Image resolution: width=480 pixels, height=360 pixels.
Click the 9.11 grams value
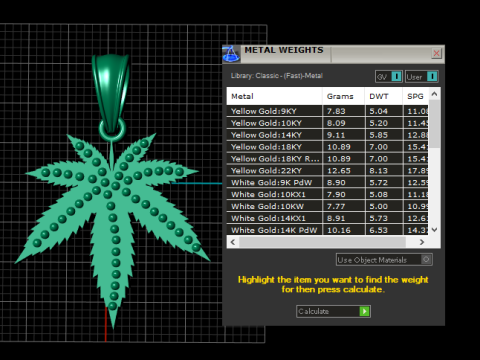336,135
